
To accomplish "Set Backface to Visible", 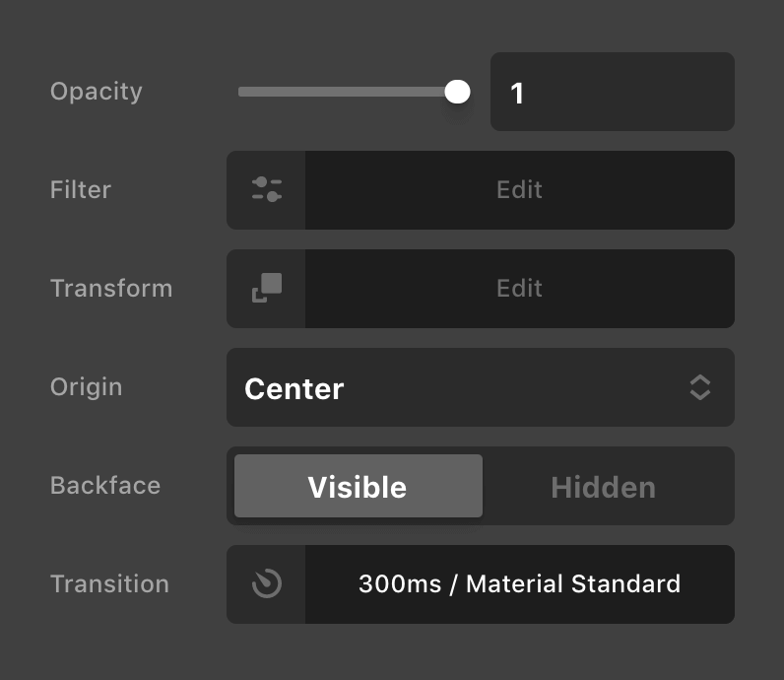I will point(358,486).
